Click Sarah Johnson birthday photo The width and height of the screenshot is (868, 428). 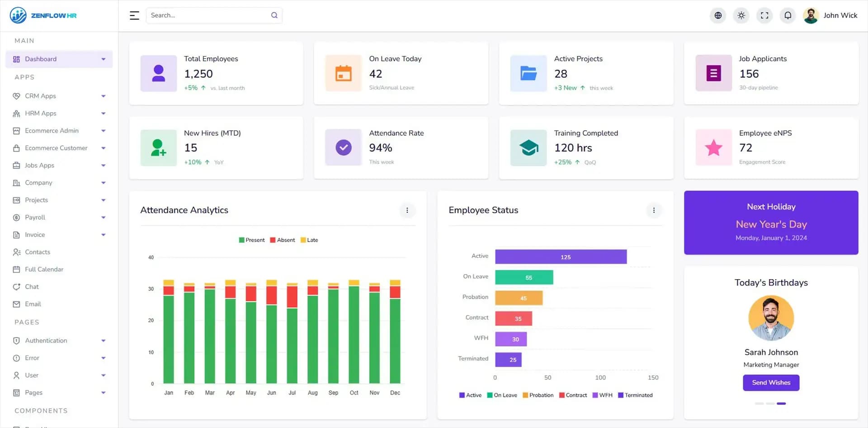[x=771, y=318]
